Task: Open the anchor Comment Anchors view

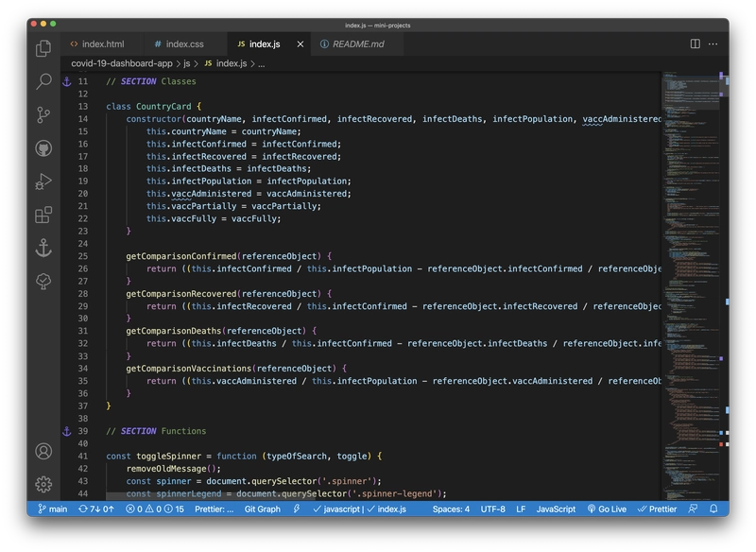Action: pyautogui.click(x=43, y=249)
